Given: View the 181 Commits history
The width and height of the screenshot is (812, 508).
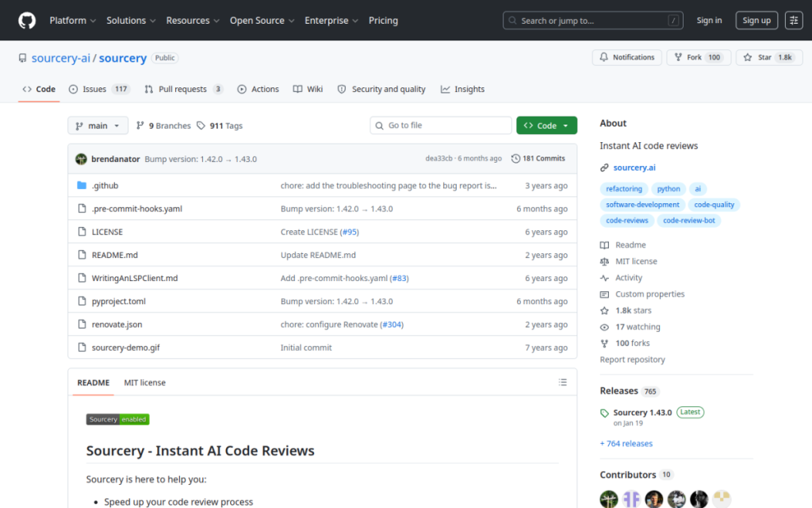Looking at the screenshot, I should [x=538, y=159].
